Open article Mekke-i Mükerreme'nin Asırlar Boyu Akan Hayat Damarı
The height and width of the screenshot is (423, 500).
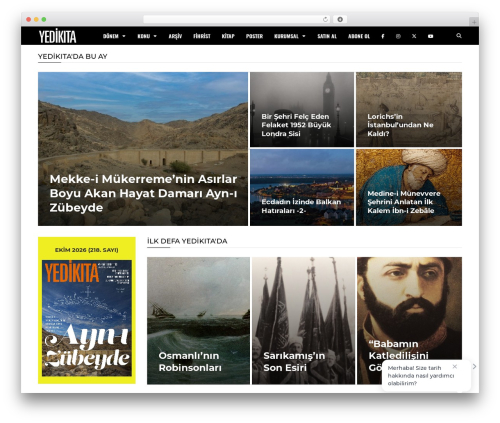(143, 149)
